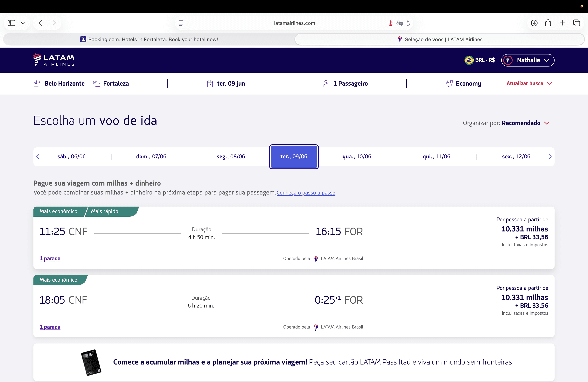Viewport: 588px width, 382px height.
Task: Click the red microphone indicator icon
Action: pyautogui.click(x=390, y=23)
